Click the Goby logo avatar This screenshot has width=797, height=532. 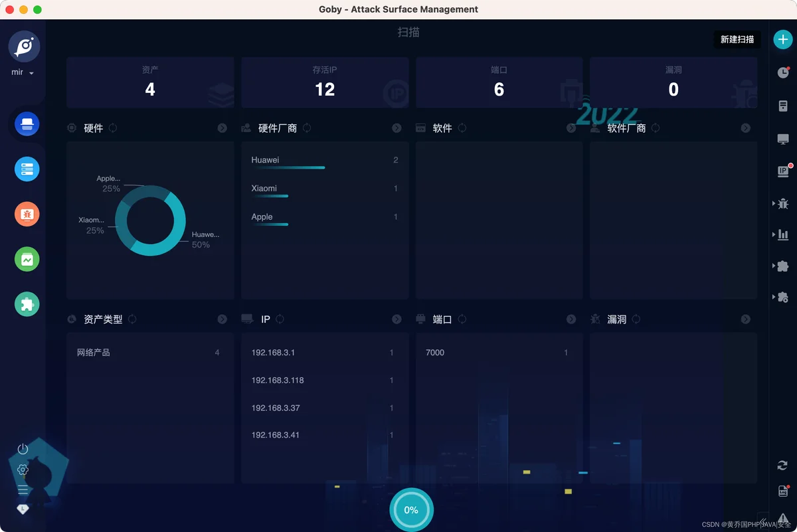[x=24, y=46]
